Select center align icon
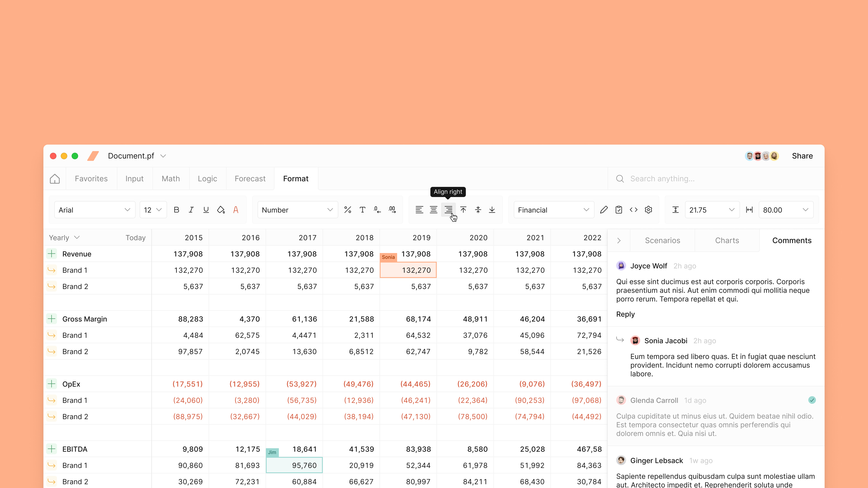 (434, 210)
